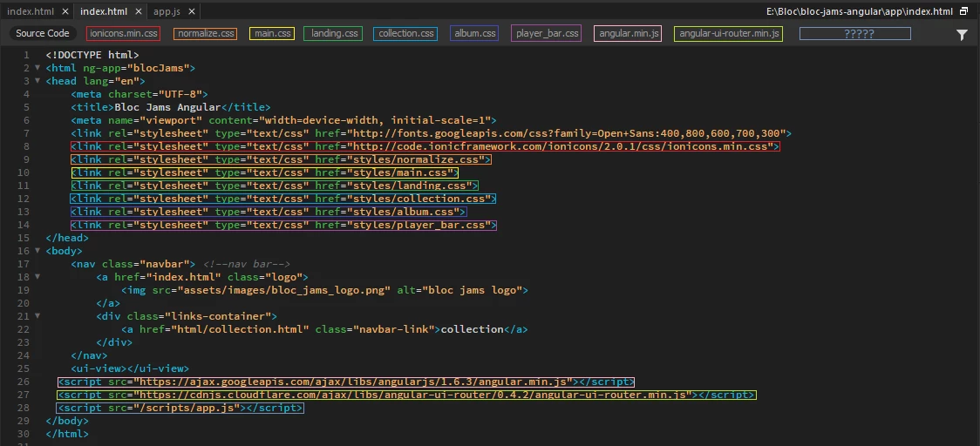Click the <!DOCTYPE html> declaration

click(x=92, y=55)
